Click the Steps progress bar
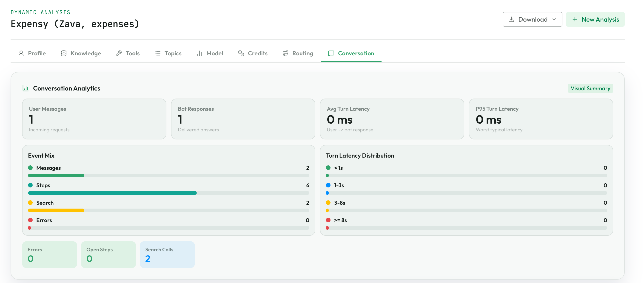644x283 pixels. pos(168,193)
